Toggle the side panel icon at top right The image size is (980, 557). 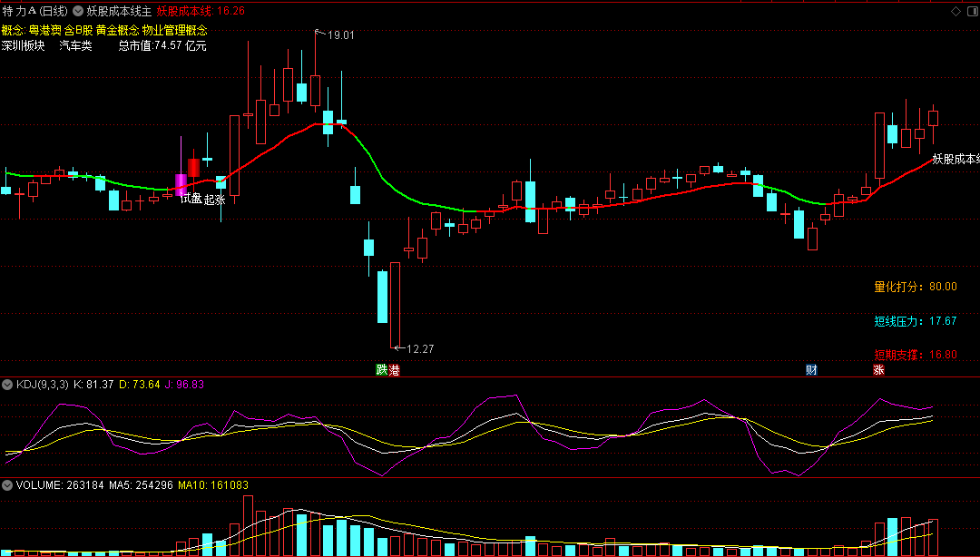tap(971, 11)
